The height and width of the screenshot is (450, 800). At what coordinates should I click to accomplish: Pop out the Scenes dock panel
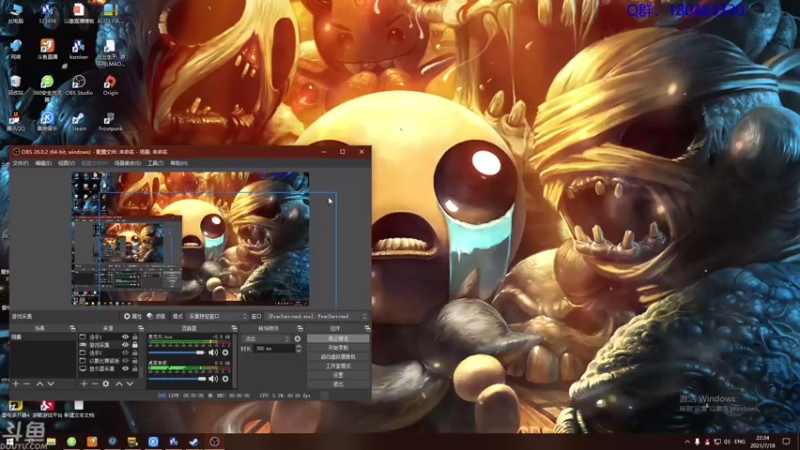click(x=72, y=329)
